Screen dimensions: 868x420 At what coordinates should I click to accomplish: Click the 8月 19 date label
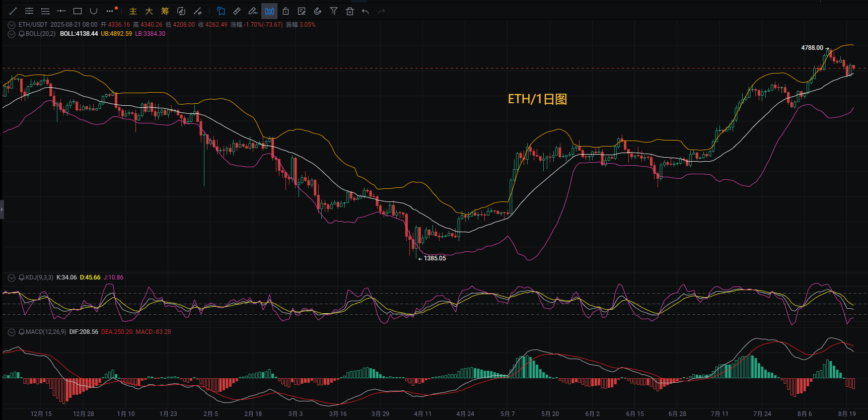(847, 414)
